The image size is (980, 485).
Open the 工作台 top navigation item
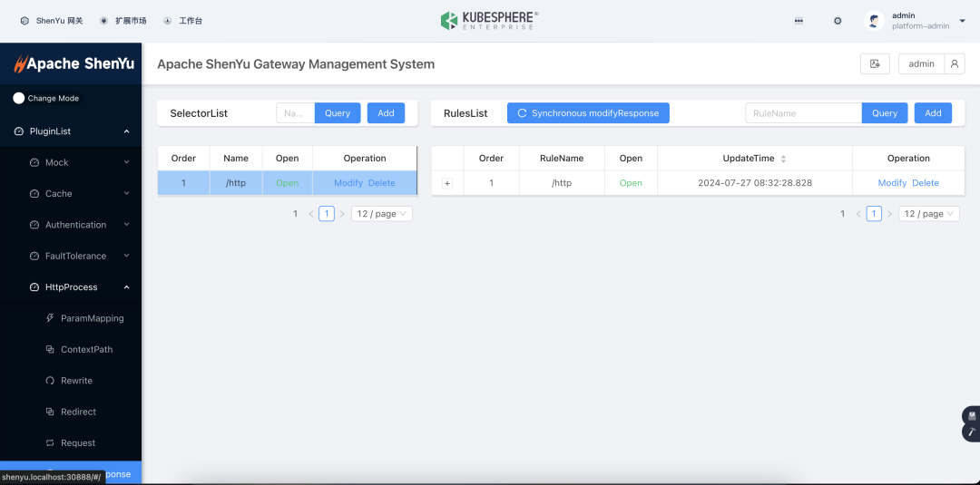tap(183, 21)
